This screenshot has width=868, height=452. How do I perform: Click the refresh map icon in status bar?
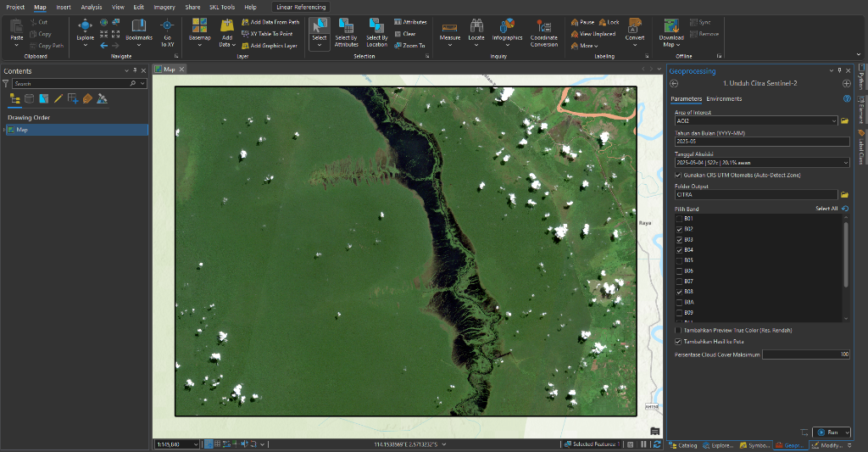(657, 444)
